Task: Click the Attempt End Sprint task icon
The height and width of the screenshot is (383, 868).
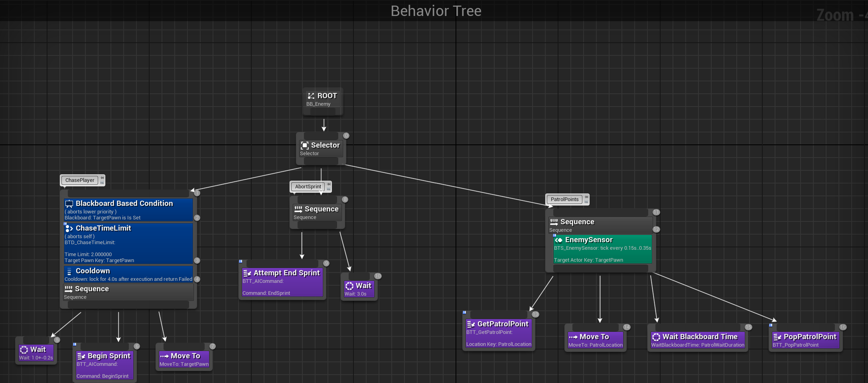Action: (x=247, y=273)
